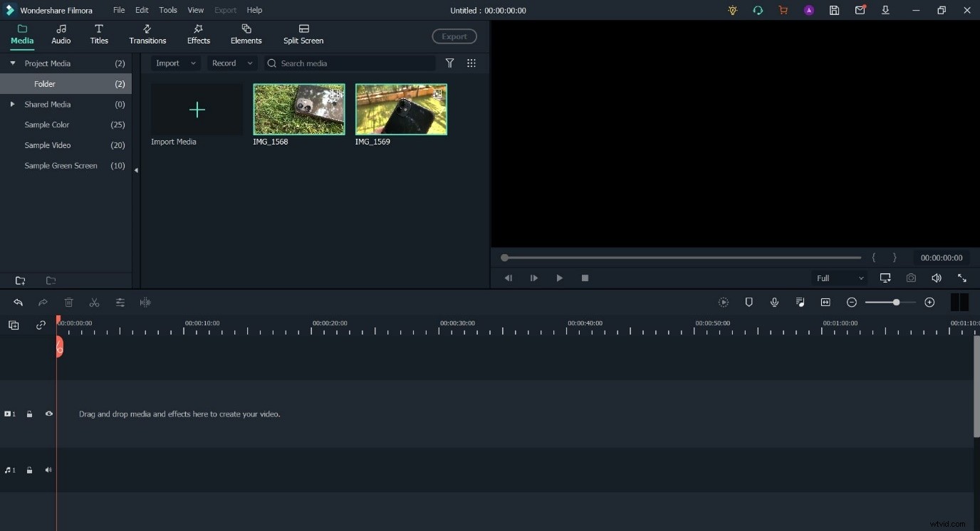Open the preview quality Full dropdown

[x=839, y=278]
